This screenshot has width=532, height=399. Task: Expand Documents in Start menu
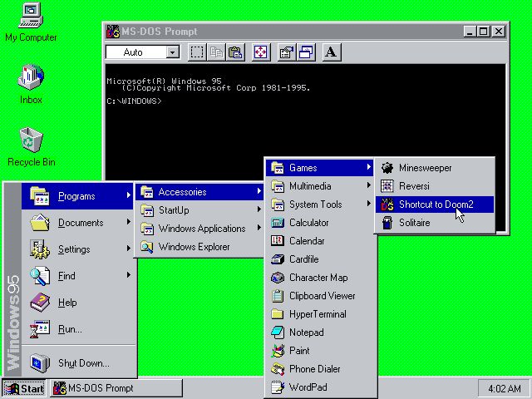pos(77,223)
